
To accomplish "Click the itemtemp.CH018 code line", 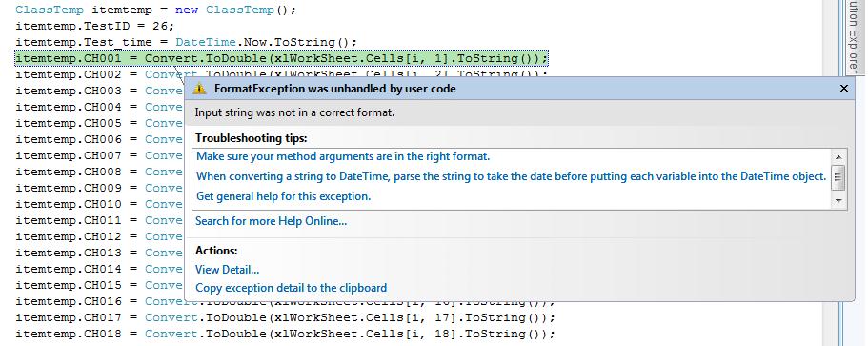I will point(285,334).
